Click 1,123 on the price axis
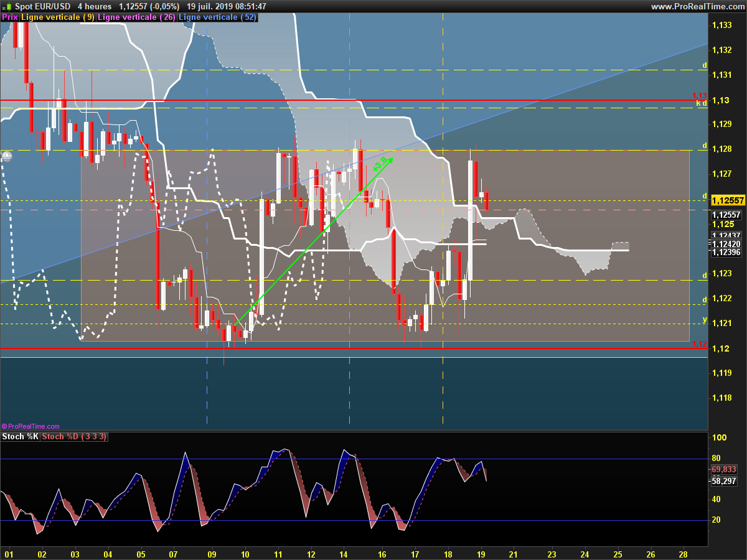This screenshot has height=560, width=747. click(722, 274)
